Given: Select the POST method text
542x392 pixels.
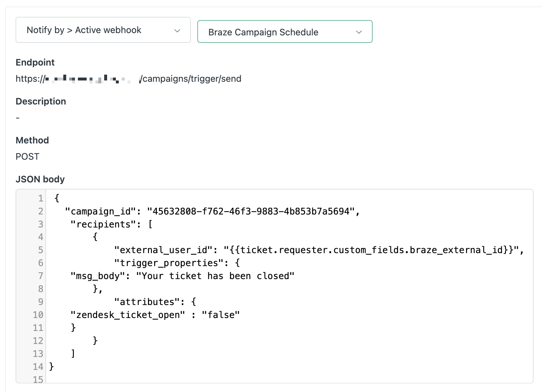Looking at the screenshot, I should click(28, 157).
